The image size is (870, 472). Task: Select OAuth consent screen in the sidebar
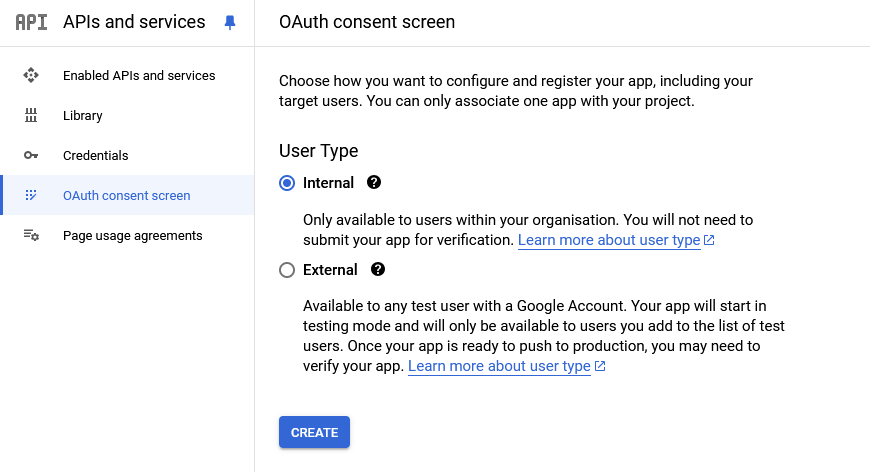(x=126, y=196)
